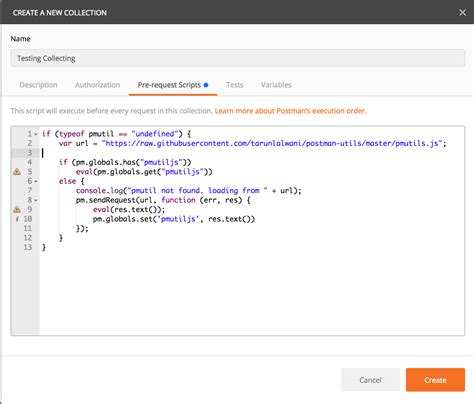This screenshot has width=474, height=404.
Task: Click the warning icon on line 9
Action: (17, 209)
